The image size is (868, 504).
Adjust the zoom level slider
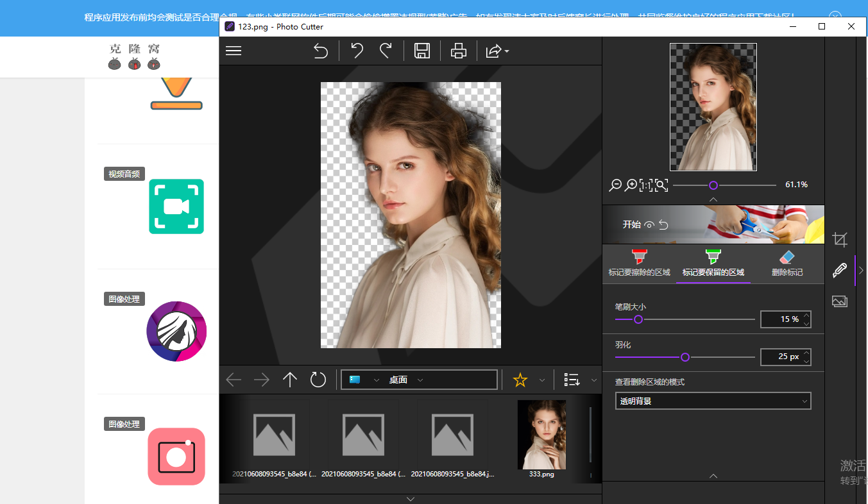point(713,185)
